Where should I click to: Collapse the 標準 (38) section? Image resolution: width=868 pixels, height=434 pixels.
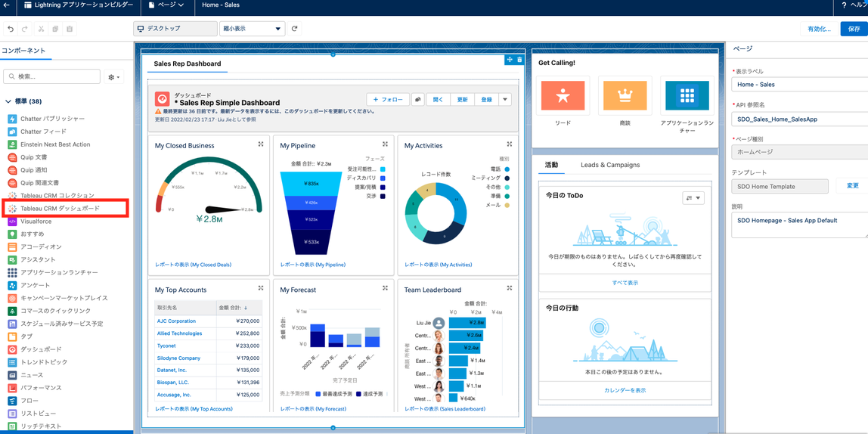(x=8, y=101)
